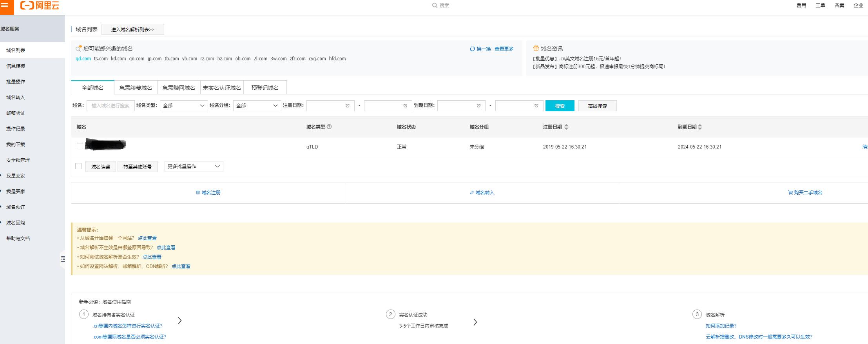Open 操作记录 in sidebar
This screenshot has width=868, height=344.
click(x=16, y=129)
